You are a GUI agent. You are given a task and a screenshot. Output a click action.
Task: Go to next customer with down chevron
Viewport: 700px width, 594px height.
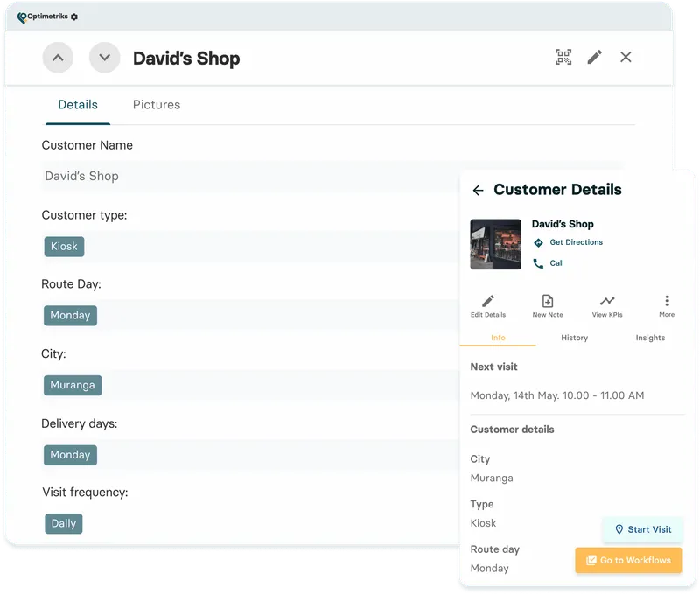click(x=104, y=58)
